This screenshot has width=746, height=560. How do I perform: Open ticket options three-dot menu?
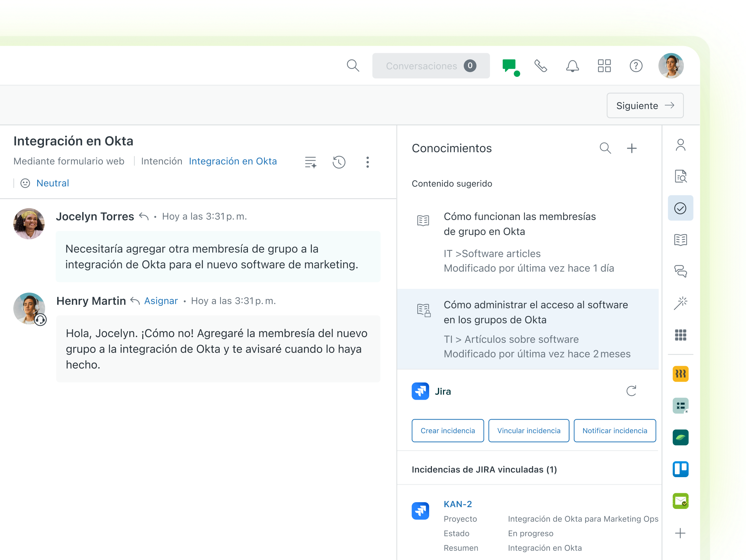tap(367, 162)
